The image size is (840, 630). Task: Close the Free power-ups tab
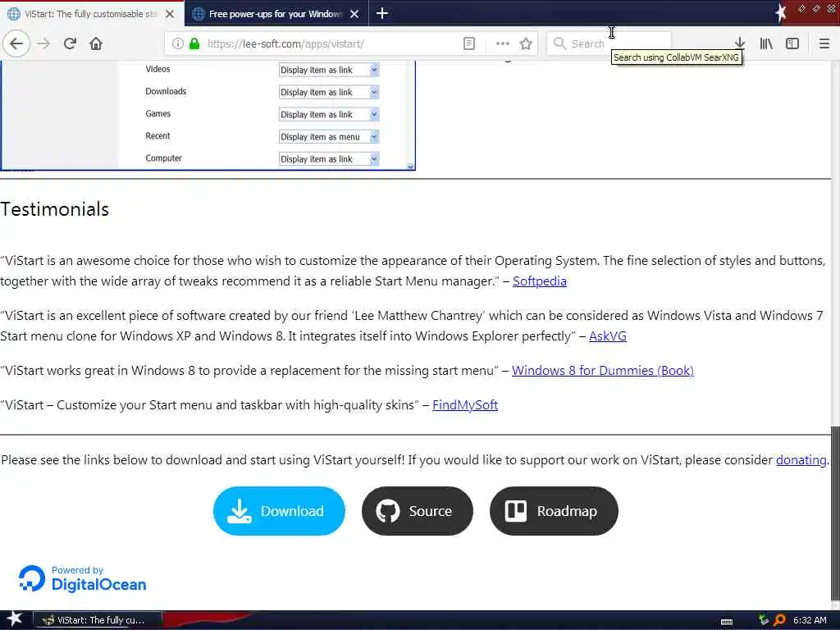(354, 14)
